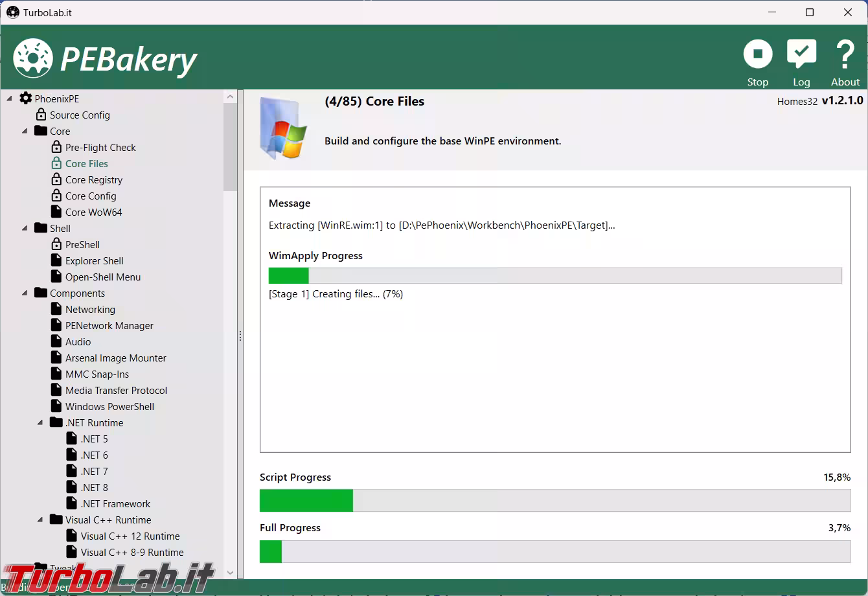Select the Core Registry script

pos(93,179)
